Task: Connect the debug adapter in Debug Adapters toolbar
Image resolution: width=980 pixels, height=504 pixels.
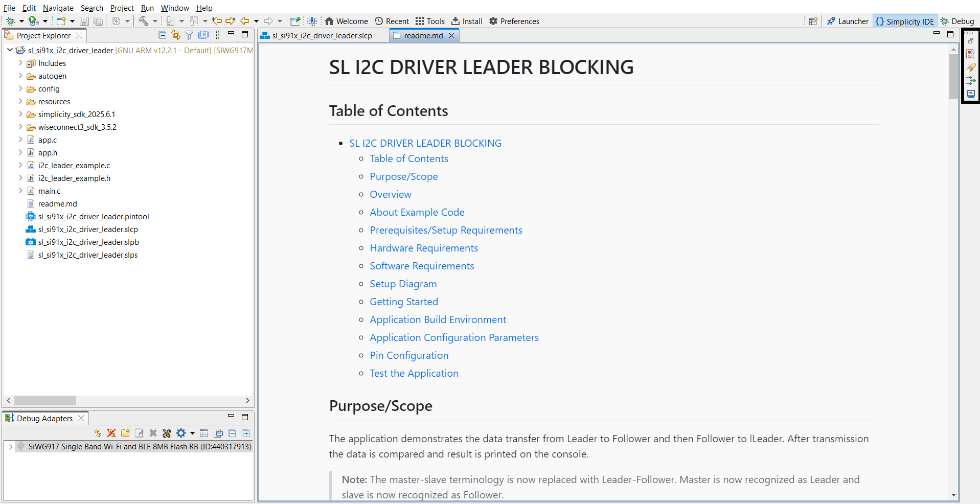Action: point(97,433)
